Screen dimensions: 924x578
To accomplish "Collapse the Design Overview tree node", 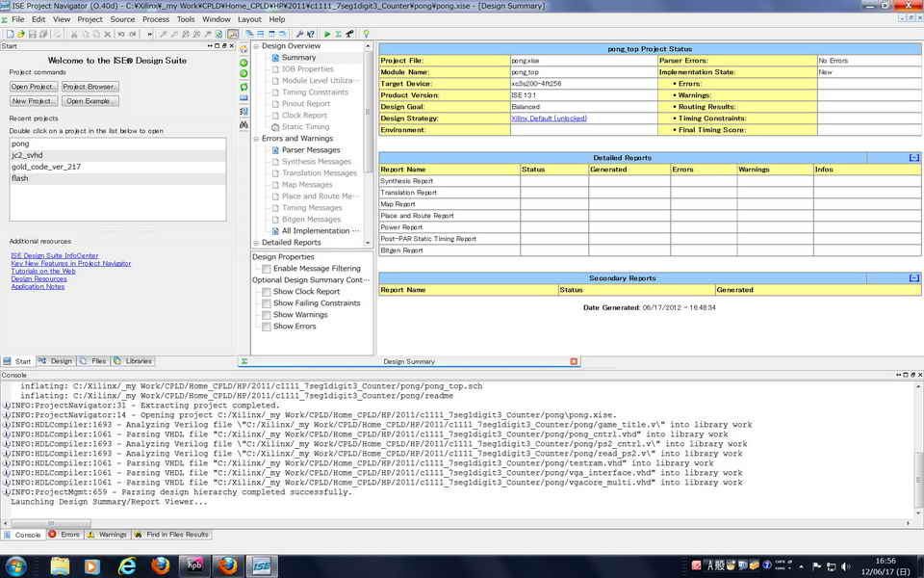I will tap(256, 46).
